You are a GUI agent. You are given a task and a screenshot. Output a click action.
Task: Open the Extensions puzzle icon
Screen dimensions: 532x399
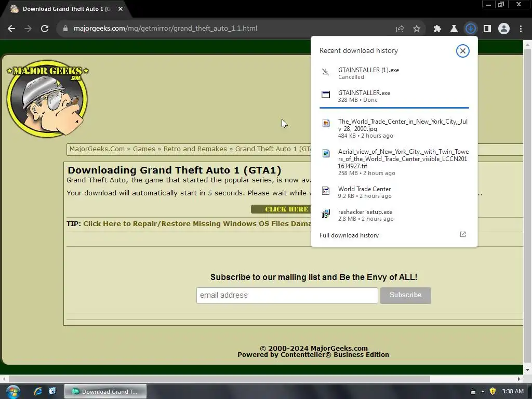click(437, 29)
